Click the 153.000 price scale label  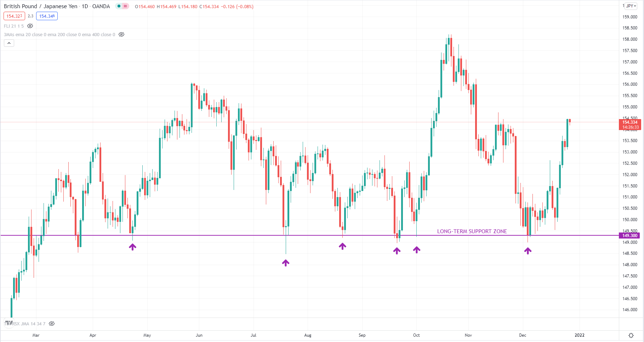tap(630, 152)
